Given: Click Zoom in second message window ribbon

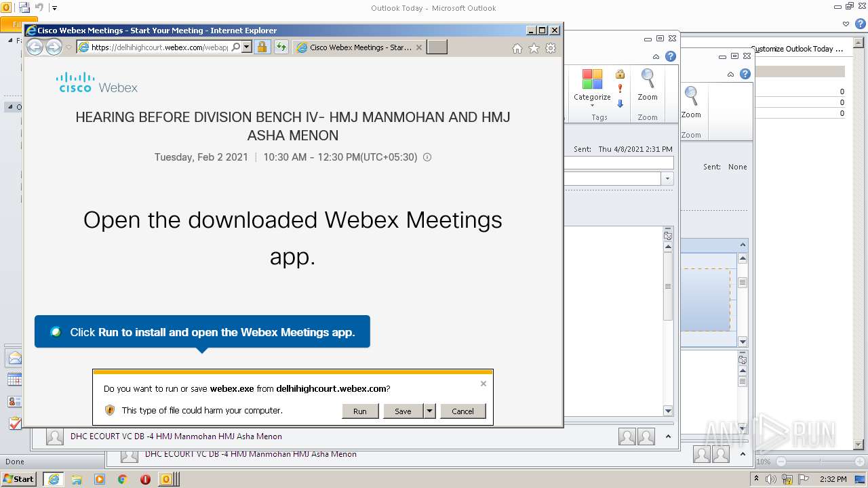Looking at the screenshot, I should 691,102.
